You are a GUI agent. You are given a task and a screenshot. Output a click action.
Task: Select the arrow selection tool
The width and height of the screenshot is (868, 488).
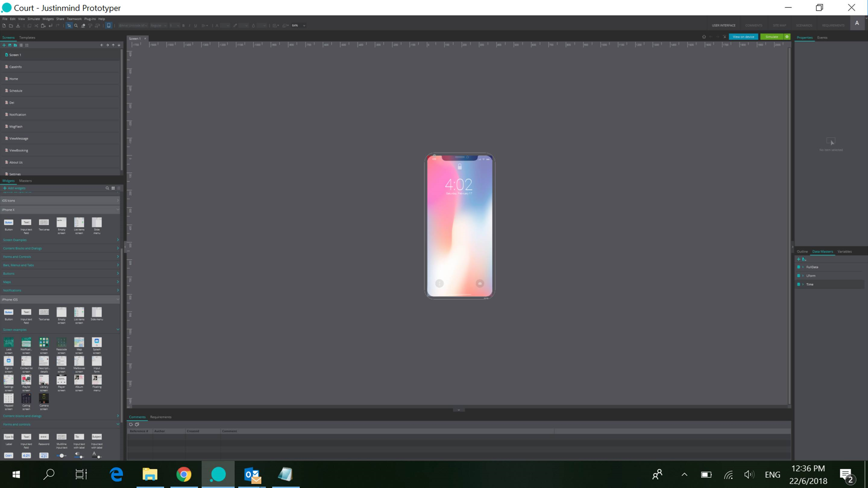(69, 26)
